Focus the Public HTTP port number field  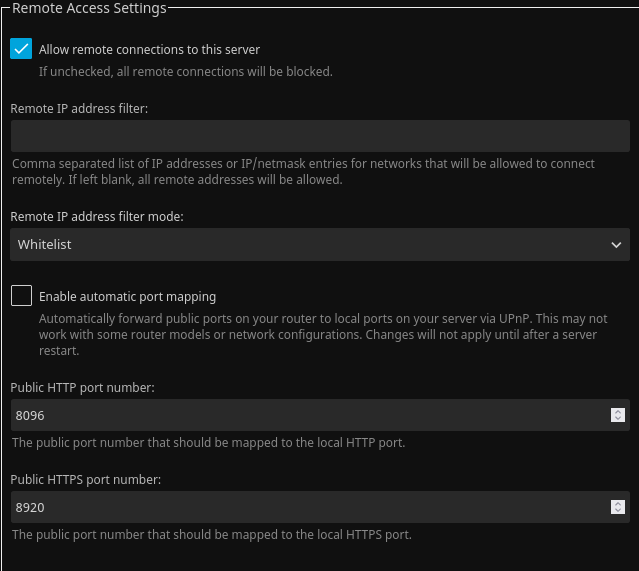(300, 415)
